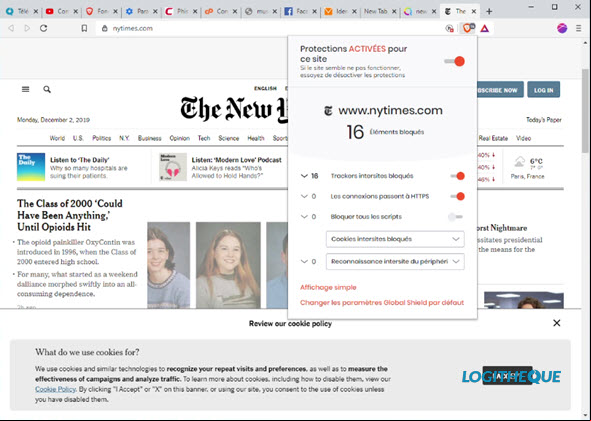Click the LOG IN button
The image size is (591, 421).
point(544,90)
